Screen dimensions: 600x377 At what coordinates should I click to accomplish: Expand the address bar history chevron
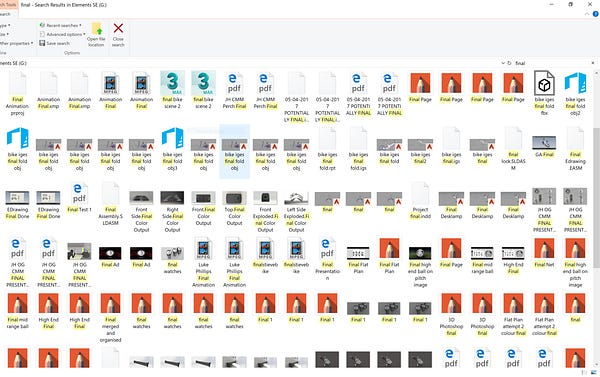coord(503,63)
